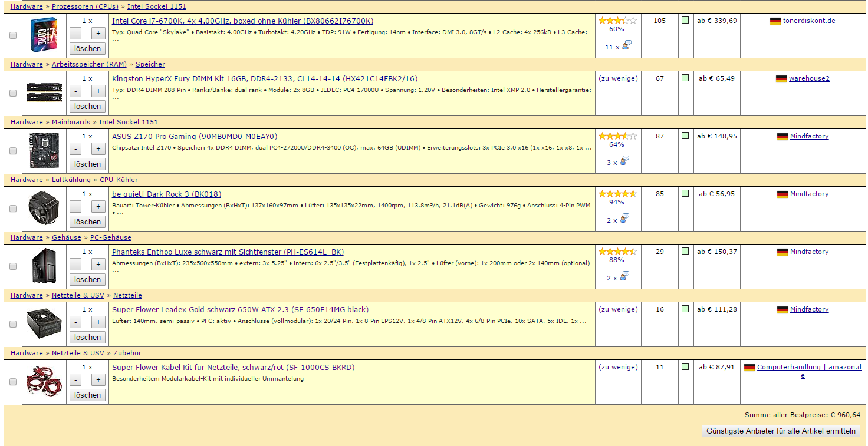Open reviews icon for be quiet! Dark Rock 3
The height and width of the screenshot is (446, 868).
[x=623, y=219]
